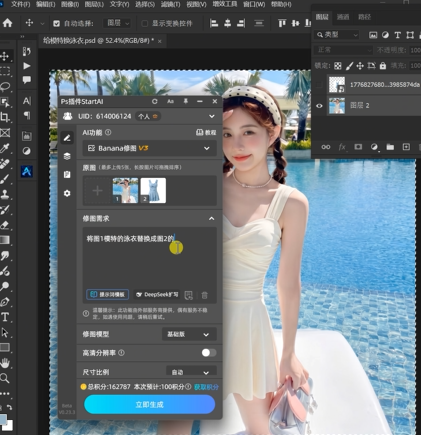Image resolution: width=421 pixels, height=435 pixels.
Task: Pin the StartAI plugin panel
Action: pyautogui.click(x=186, y=101)
